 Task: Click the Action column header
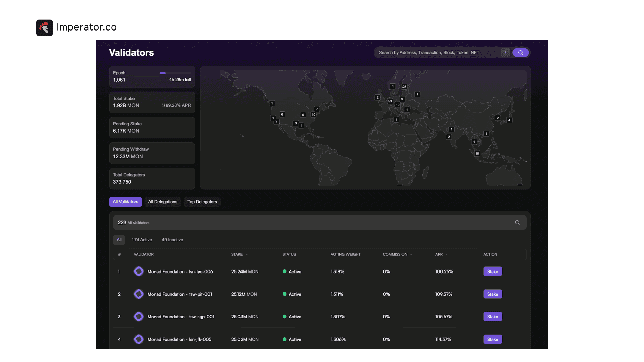click(x=490, y=255)
